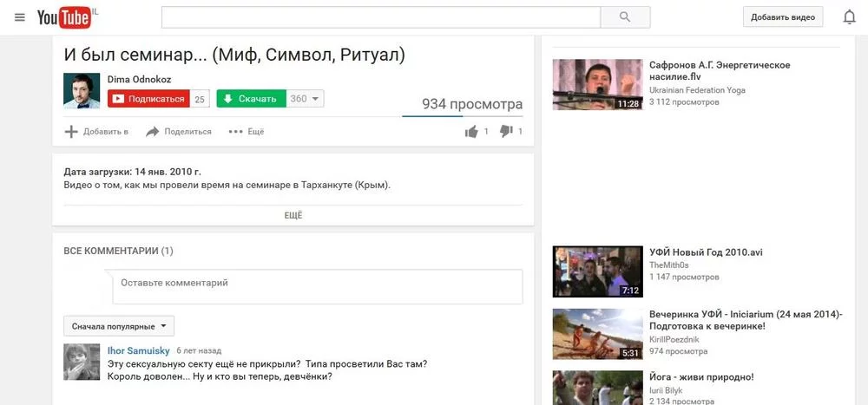Click TheMith0s channel name
Viewport: 868px width, 405px height.
click(668, 265)
